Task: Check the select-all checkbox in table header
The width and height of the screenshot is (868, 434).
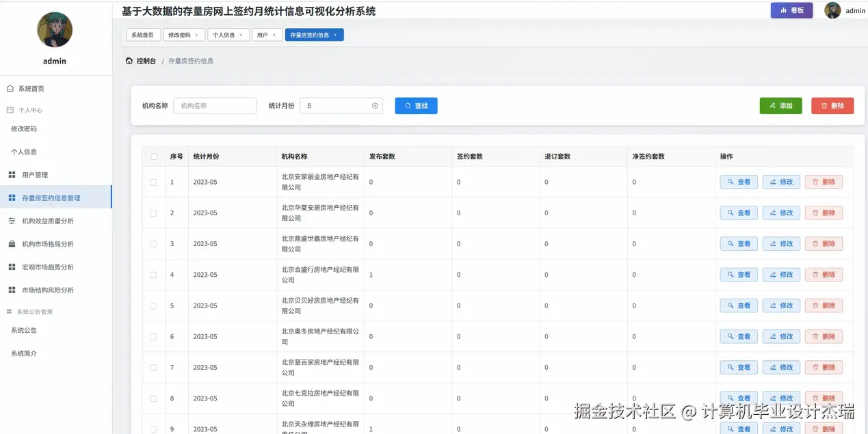Action: click(x=153, y=156)
